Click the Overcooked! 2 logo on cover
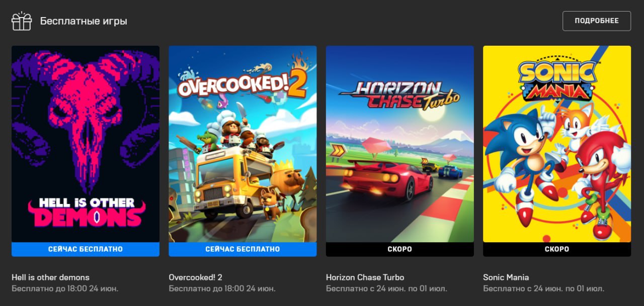This screenshot has height=306, width=644. (243, 84)
